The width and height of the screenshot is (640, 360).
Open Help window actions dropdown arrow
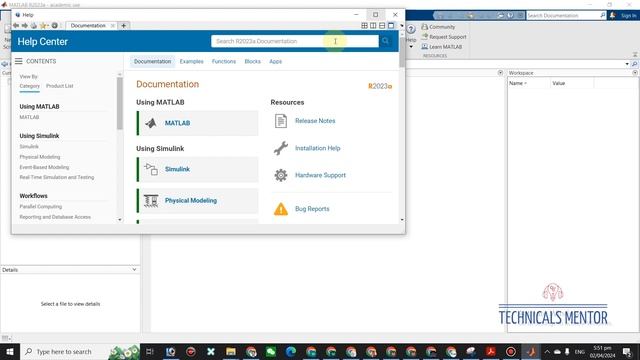[402, 25]
